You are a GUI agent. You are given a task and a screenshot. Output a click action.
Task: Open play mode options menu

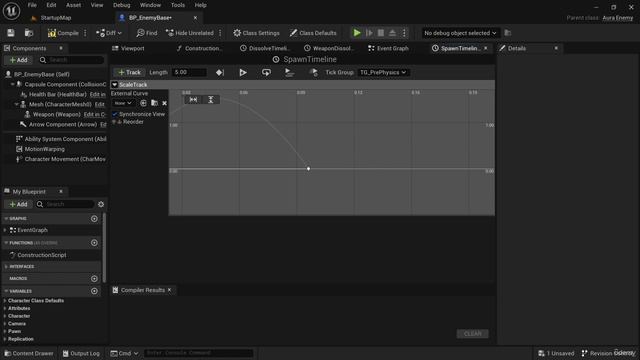(x=404, y=33)
